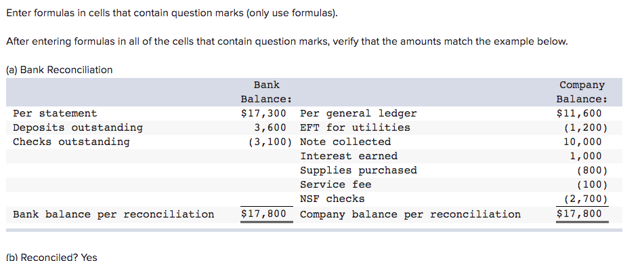
Task: Click the 1,000 interest earned value
Action: pos(585,156)
